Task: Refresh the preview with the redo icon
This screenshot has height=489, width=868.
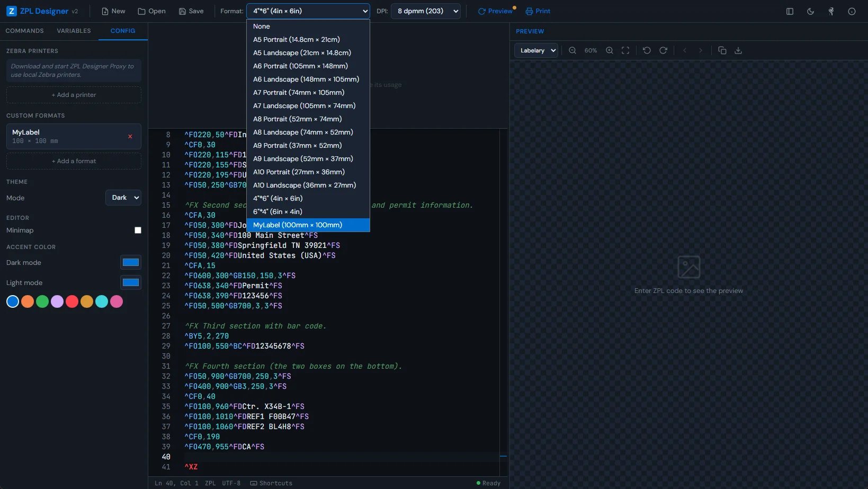Action: click(663, 50)
